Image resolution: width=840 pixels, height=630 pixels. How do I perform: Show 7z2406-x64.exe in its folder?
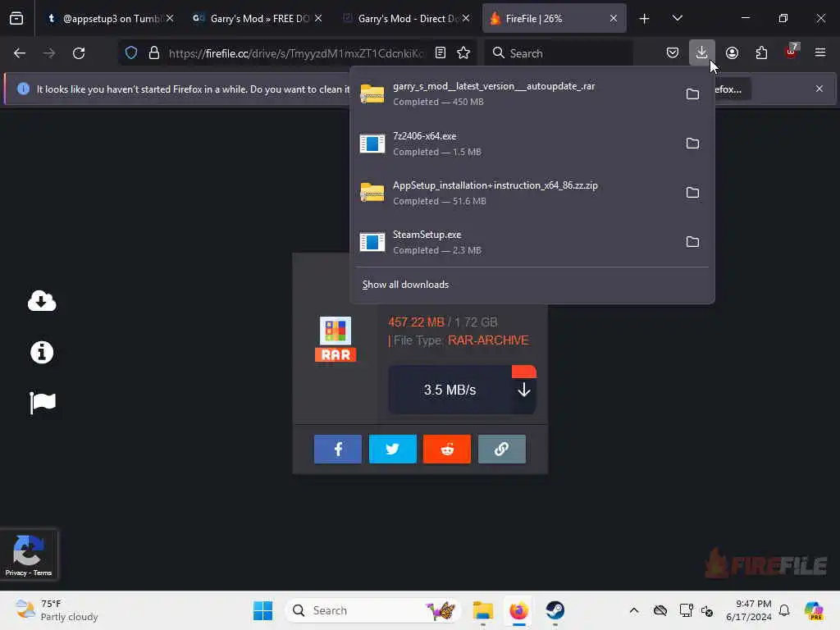692,143
